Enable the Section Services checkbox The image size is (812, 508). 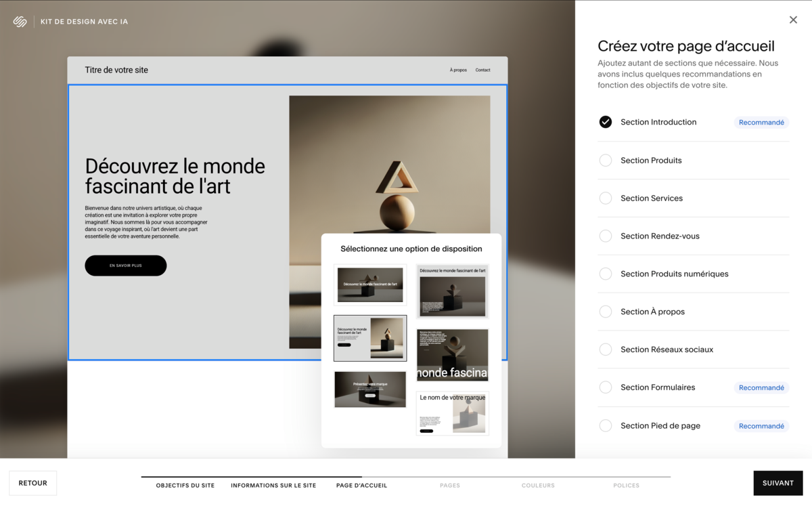[606, 198]
